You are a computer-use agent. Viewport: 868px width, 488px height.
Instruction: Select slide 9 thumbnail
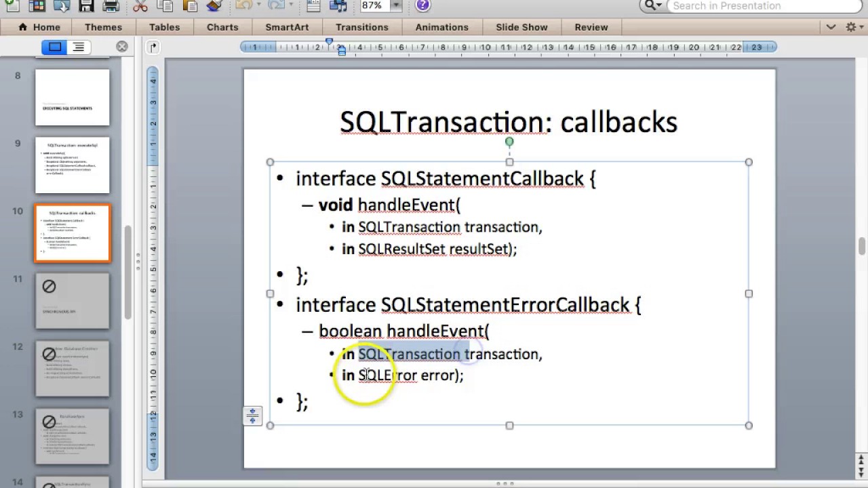[x=73, y=165]
